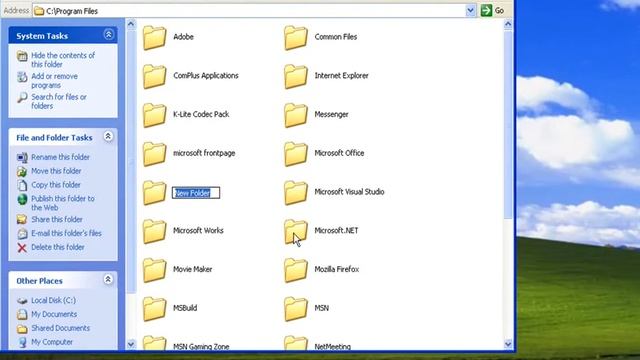Image resolution: width=640 pixels, height=360 pixels.
Task: Collapse the Other Places panel
Action: (108, 280)
